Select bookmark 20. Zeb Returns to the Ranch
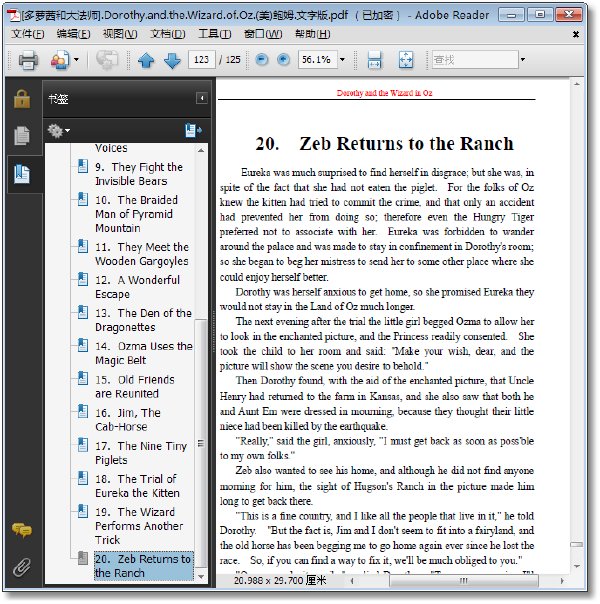 click(143, 566)
